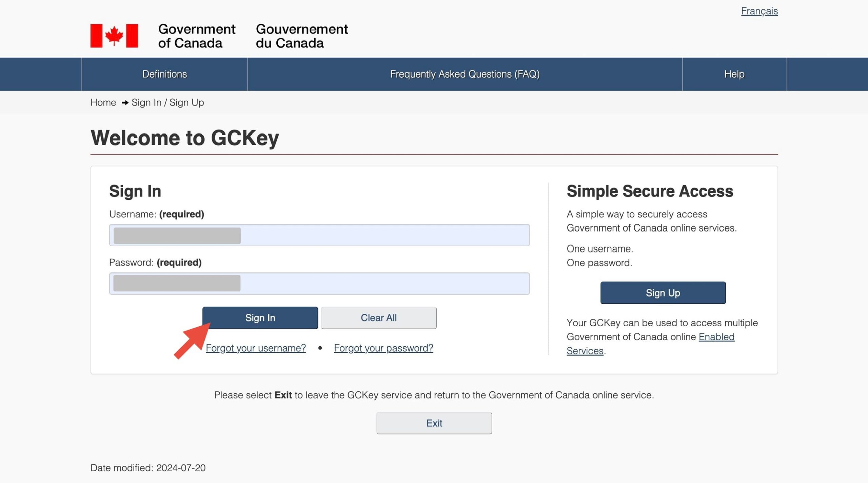Screen dimensions: 868x483
Task: Switch language to Français
Action: tap(759, 11)
